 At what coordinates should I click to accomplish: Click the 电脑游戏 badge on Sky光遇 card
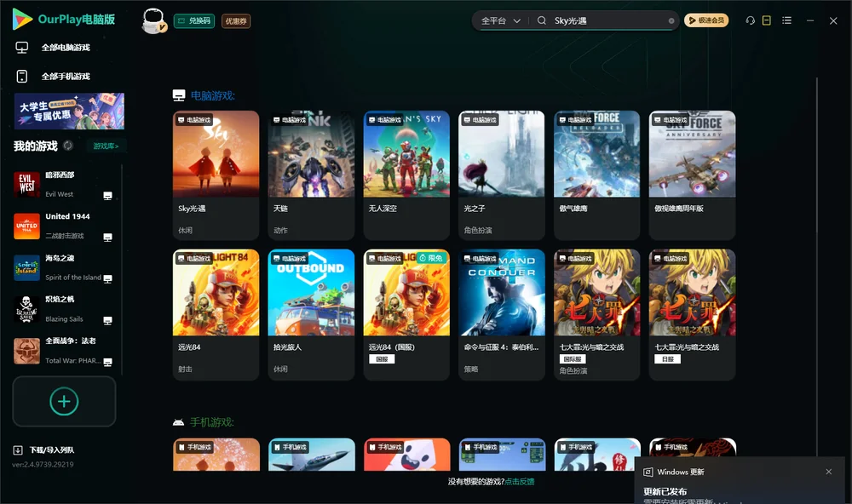coord(194,119)
